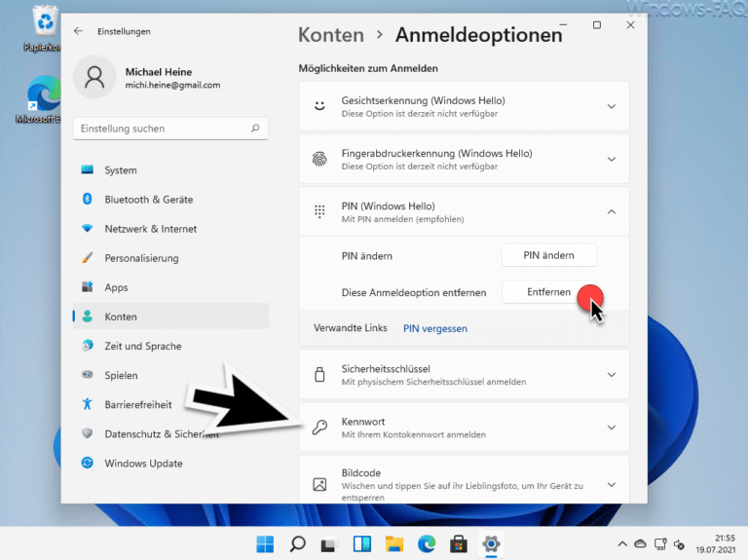
Task: Click the Spielen gamepad icon
Action: tap(88, 374)
